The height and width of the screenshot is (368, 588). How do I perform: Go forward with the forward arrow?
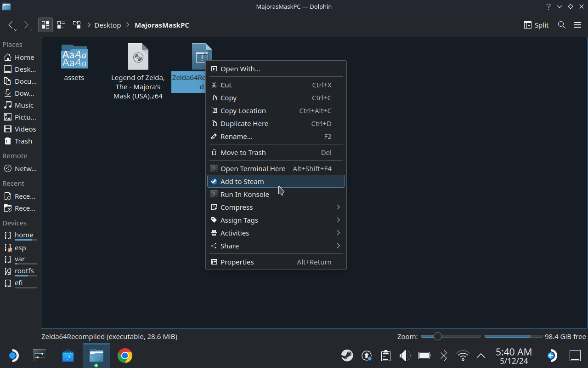click(x=26, y=25)
